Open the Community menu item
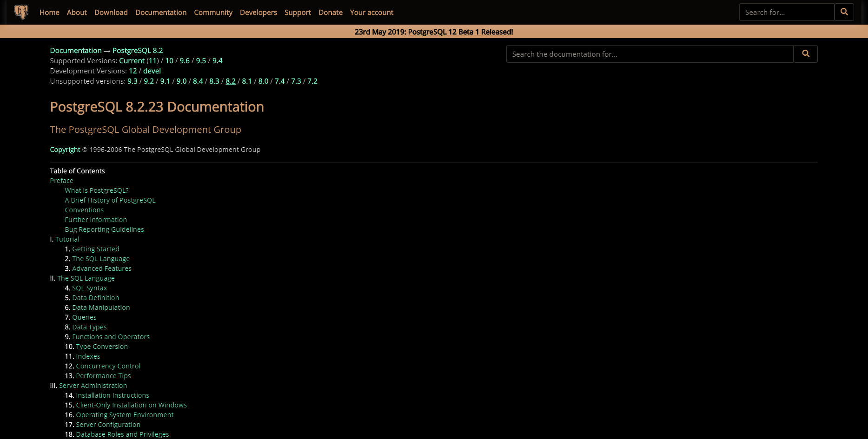 [x=213, y=13]
